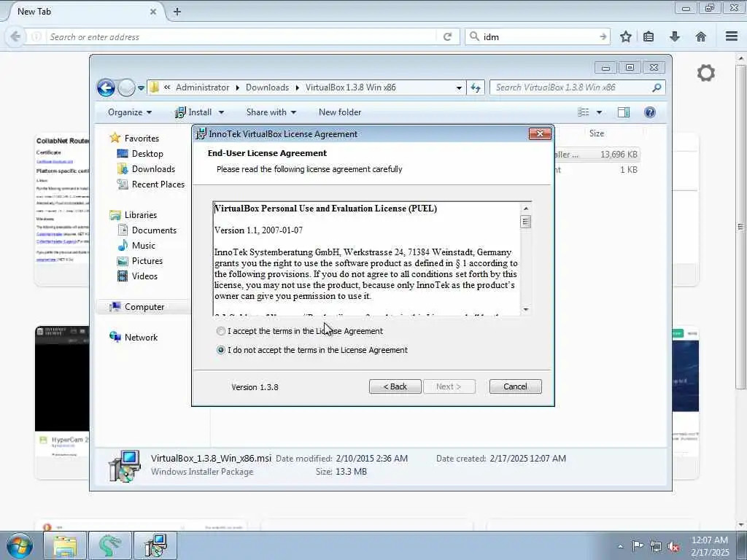Click the muted volume tray icon
Viewport: 747px width, 560px height.
[x=673, y=547]
